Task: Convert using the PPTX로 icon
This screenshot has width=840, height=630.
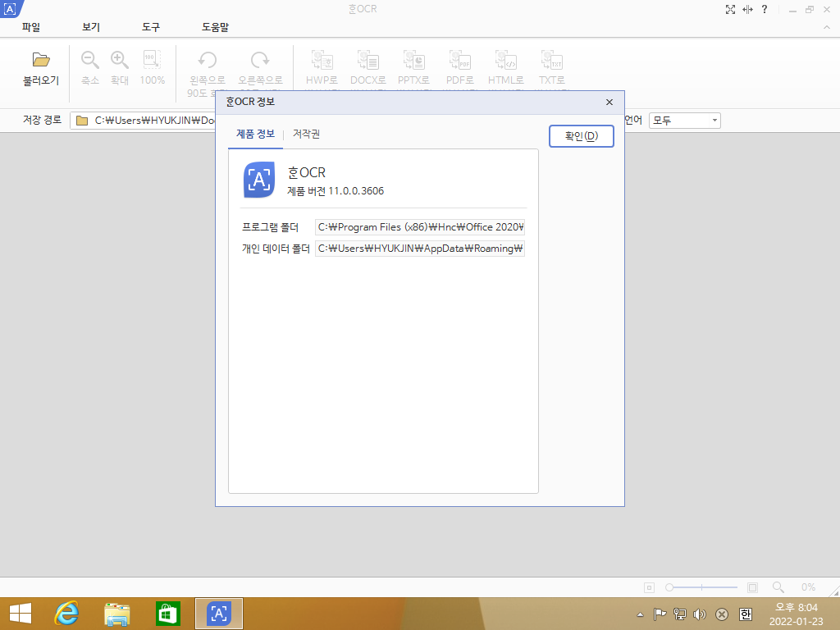Action: (413, 60)
